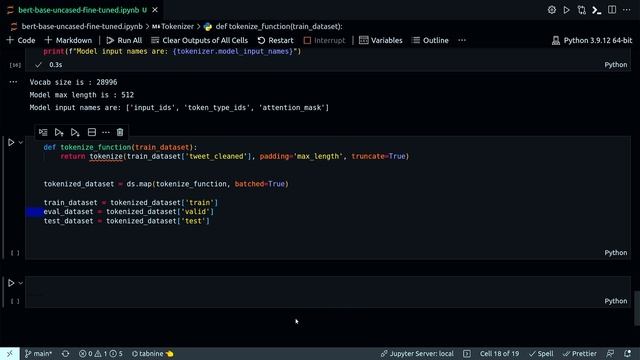Image resolution: width=640 pixels, height=360 pixels.
Task: Open source control diff icon in title bar
Action: coord(582,10)
